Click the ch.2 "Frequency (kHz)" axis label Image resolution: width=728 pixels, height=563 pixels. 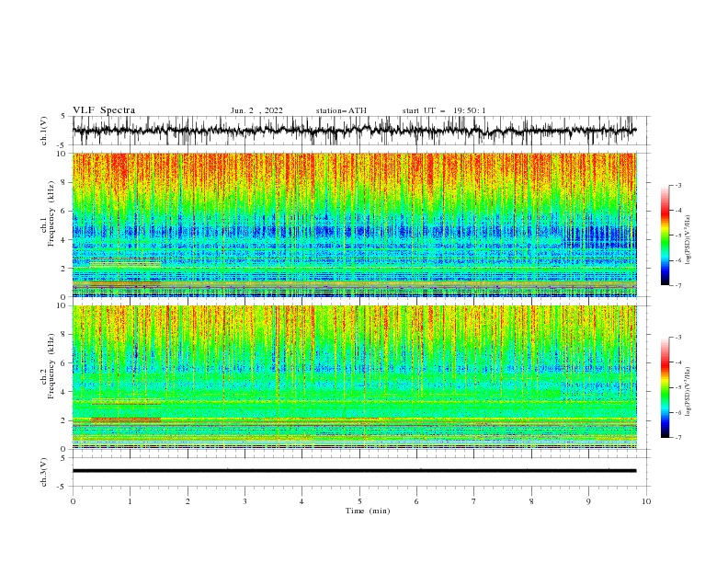click(x=51, y=367)
